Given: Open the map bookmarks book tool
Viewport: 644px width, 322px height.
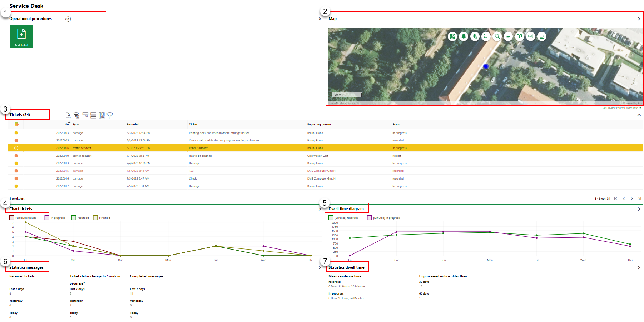Looking at the screenshot, I should pyautogui.click(x=519, y=36).
